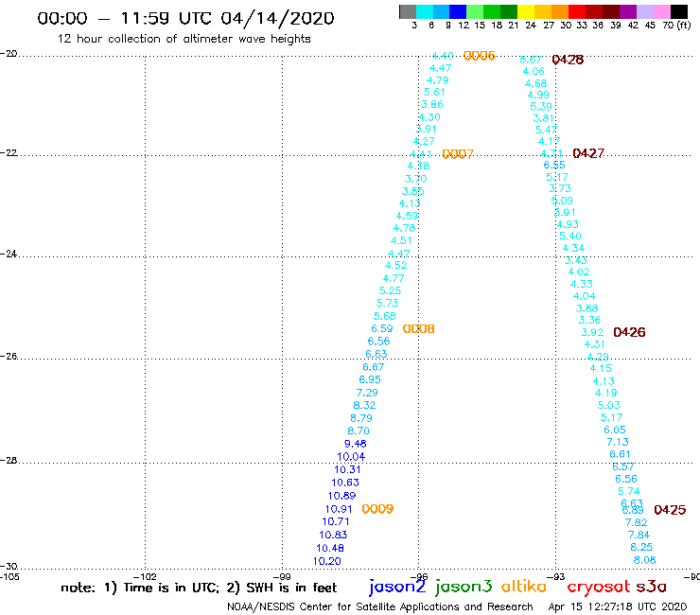
Task: Click the yellow swatch in the color bar
Action: [x=526, y=11]
